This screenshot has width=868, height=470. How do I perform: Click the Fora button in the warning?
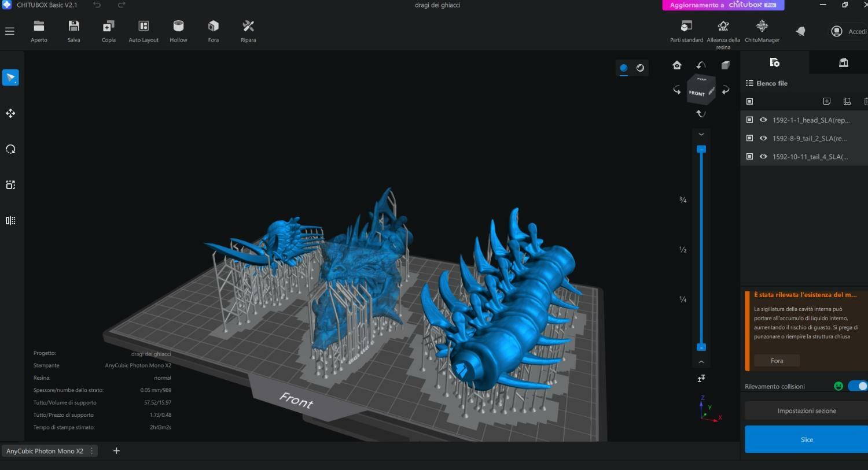tap(777, 361)
